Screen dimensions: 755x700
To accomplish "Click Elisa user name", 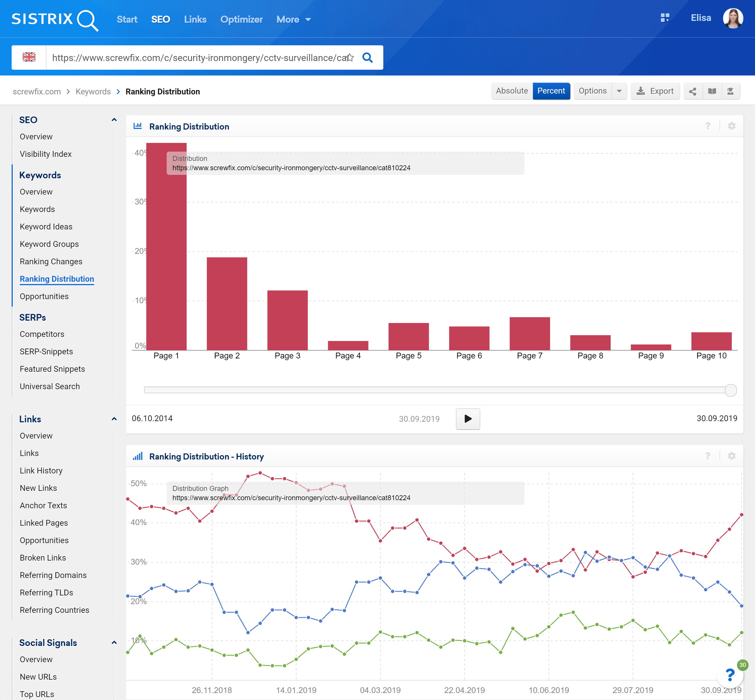I will pyautogui.click(x=700, y=18).
